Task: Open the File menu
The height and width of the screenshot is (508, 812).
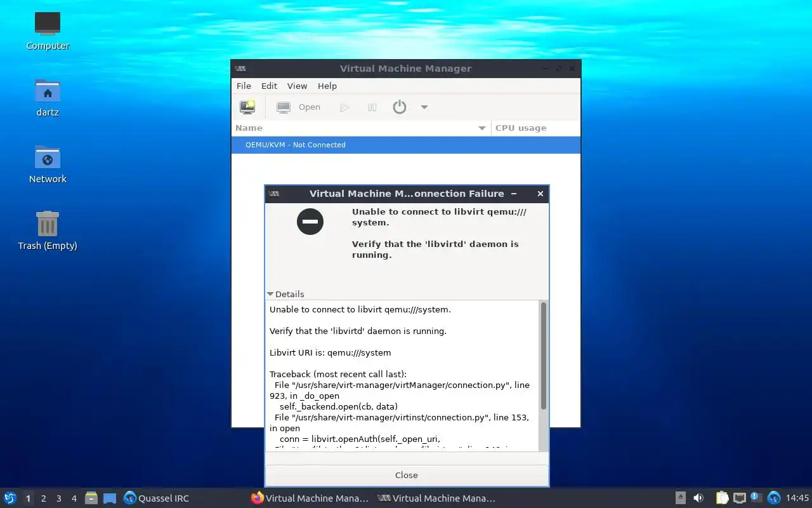Action: pos(244,86)
